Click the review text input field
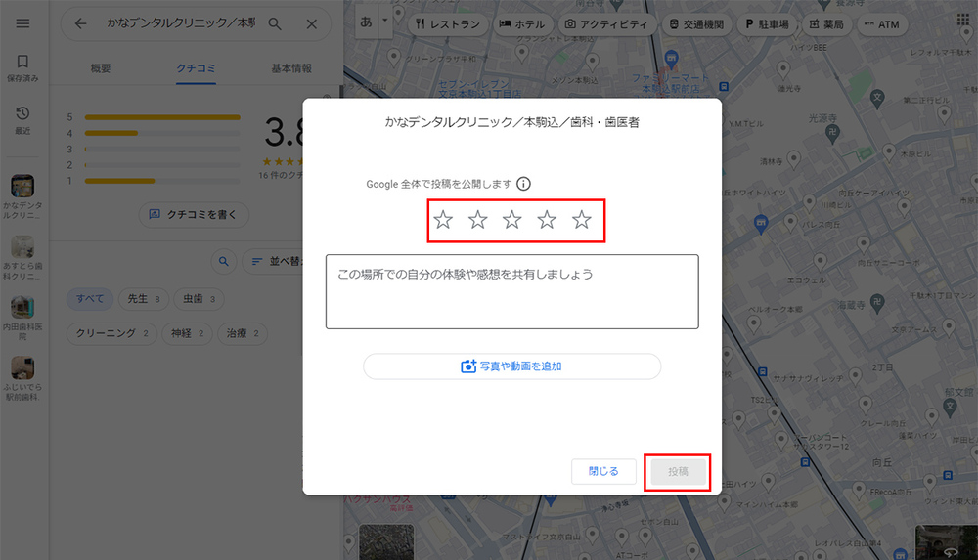This screenshot has height=560, width=978. tap(511, 291)
